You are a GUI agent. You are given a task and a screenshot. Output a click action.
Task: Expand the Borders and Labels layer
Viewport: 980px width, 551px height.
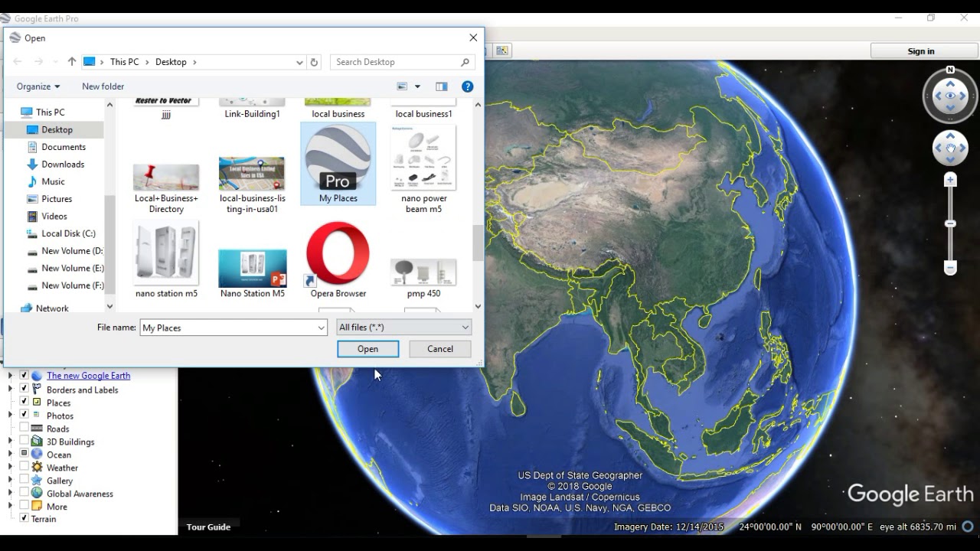point(11,389)
